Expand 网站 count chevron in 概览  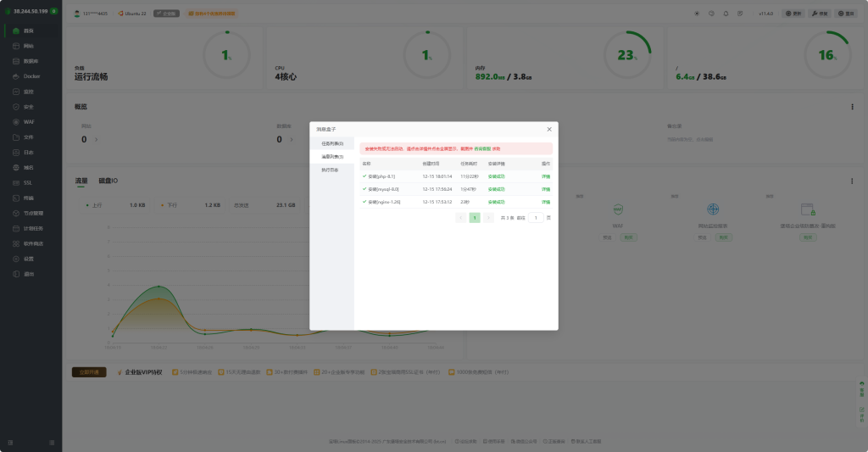click(x=97, y=140)
